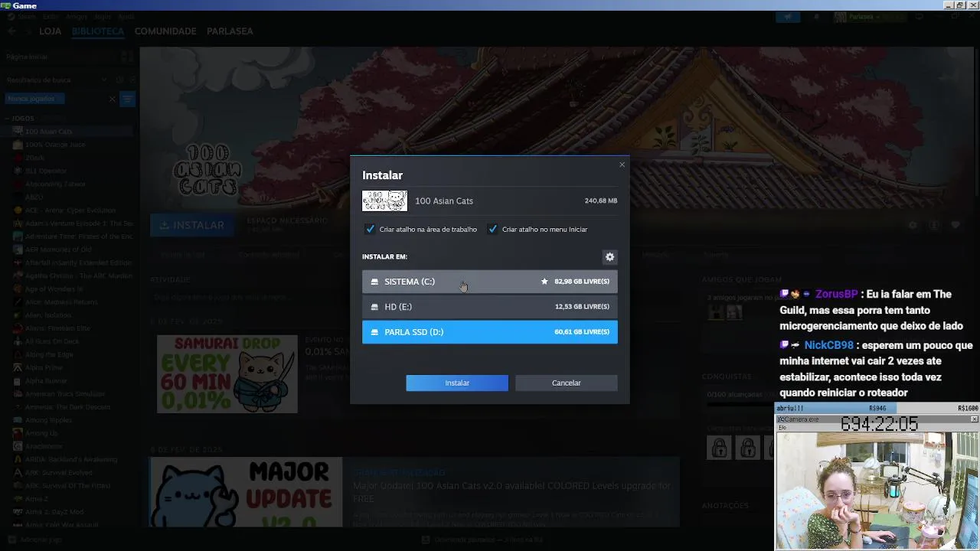
Task: Open the PARLASEA profile tab
Action: coord(230,31)
